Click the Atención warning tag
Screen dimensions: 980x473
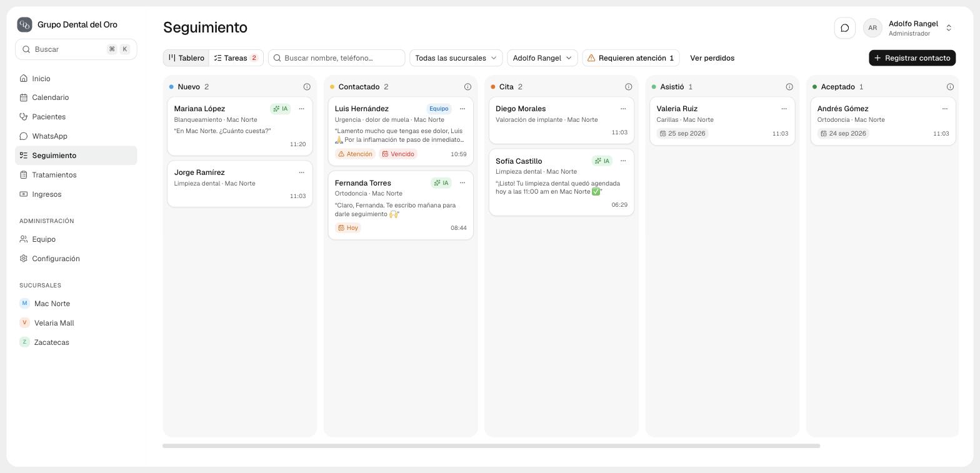click(x=355, y=154)
